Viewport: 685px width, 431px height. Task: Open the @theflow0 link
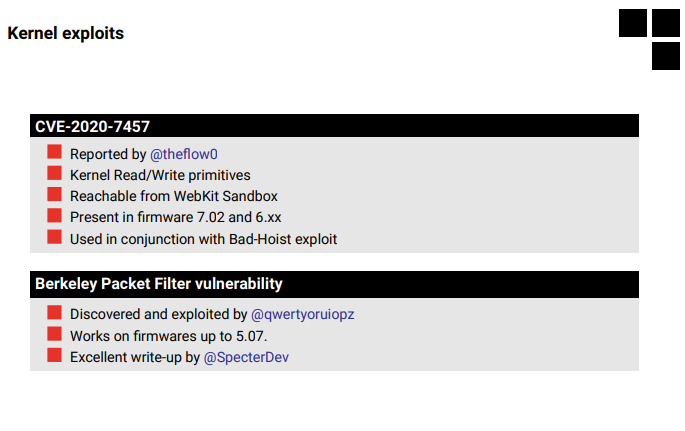[183, 154]
